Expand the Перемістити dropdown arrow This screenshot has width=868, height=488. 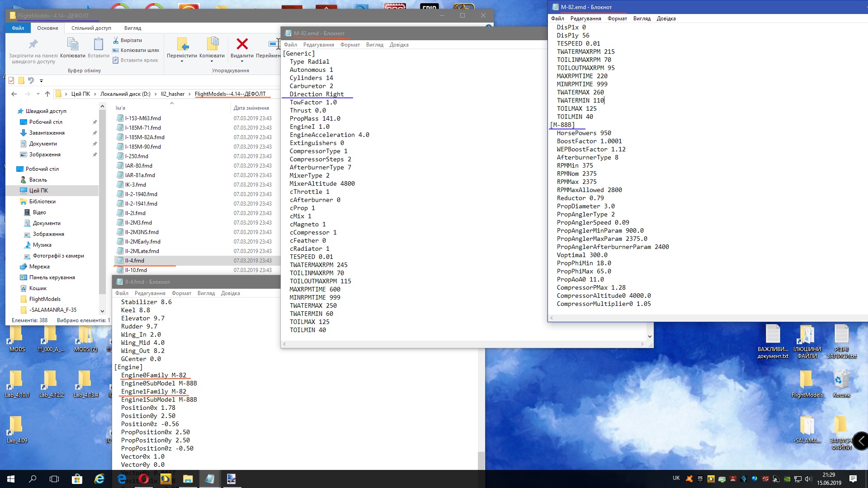182,61
